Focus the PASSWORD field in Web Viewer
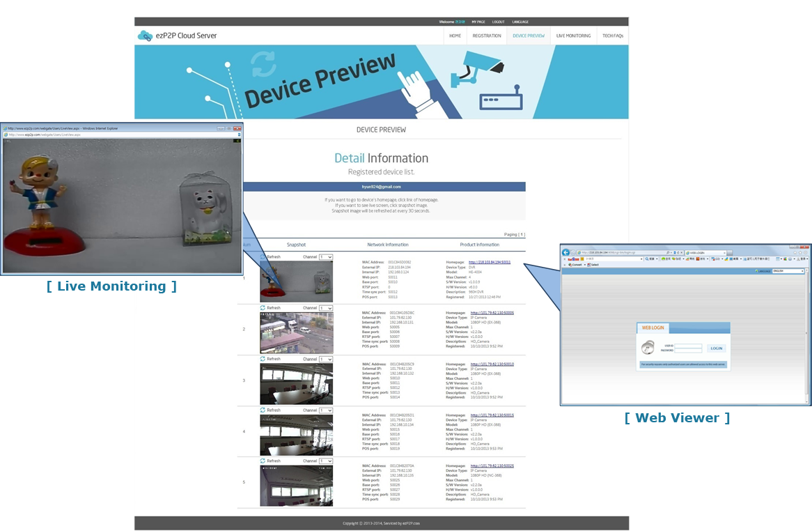This screenshot has width=812, height=531. [x=688, y=351]
